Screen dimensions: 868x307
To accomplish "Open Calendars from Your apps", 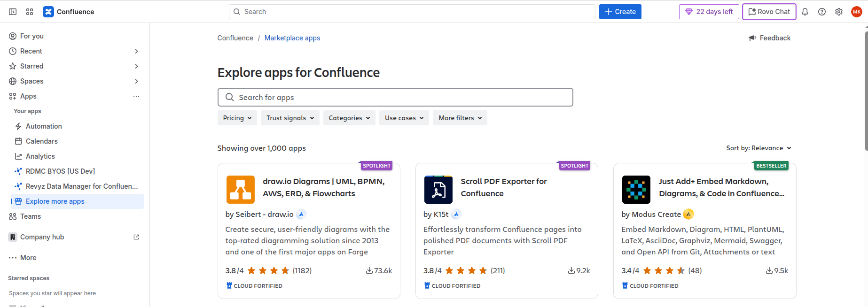I will (x=42, y=141).
